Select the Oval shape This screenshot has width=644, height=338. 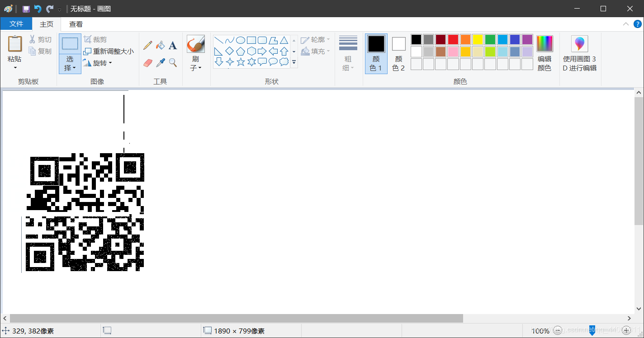(240, 40)
